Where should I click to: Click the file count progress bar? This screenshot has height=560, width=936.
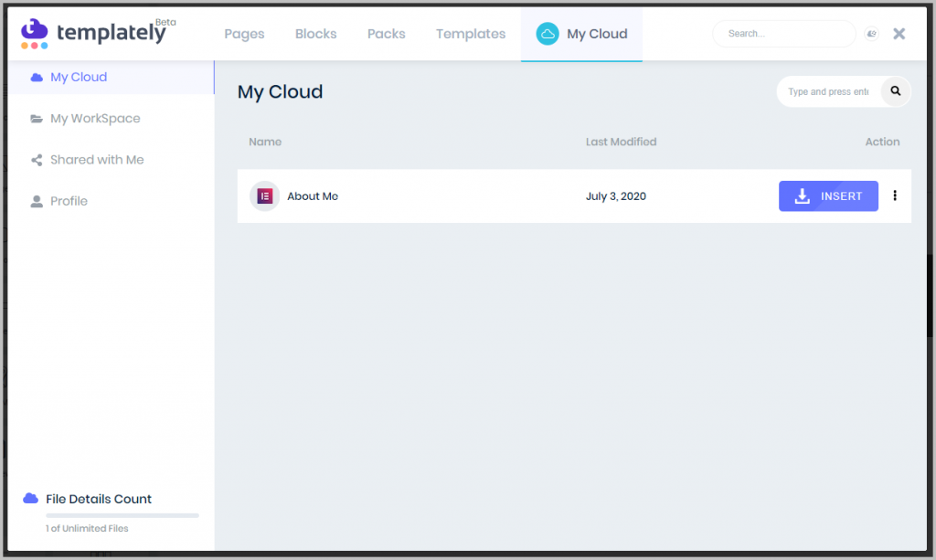coord(122,515)
